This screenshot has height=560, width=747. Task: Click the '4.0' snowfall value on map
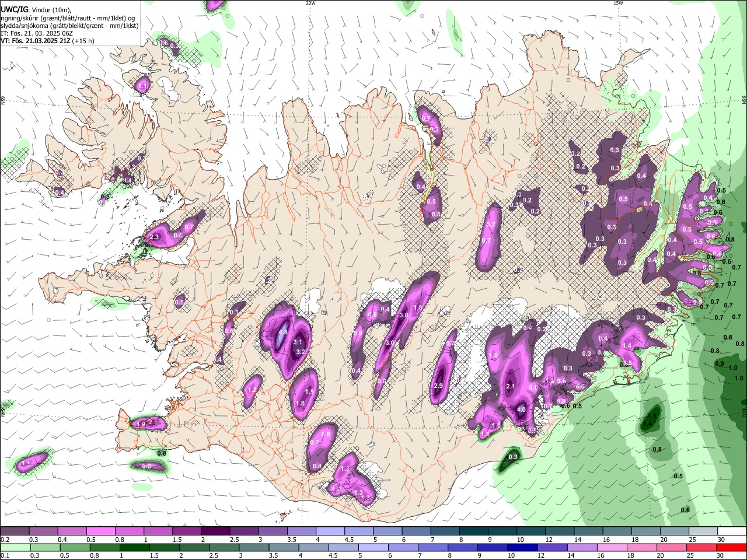(x=521, y=409)
